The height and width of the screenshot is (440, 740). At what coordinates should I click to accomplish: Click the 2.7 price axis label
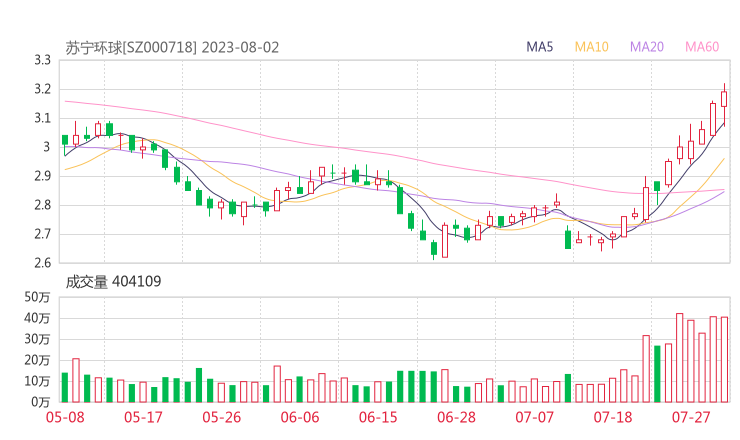point(42,234)
